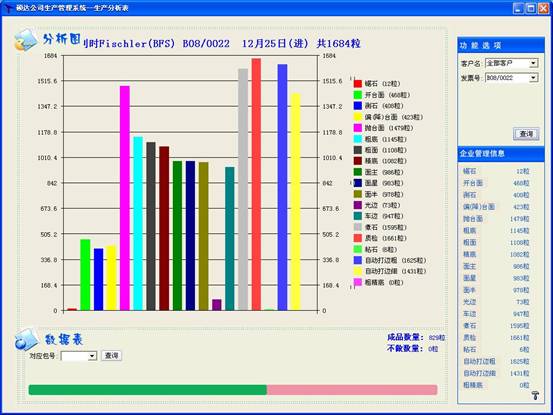Click the 不做数量 value label
Image resolution: width=553 pixels, height=415 pixels.
tap(433, 349)
